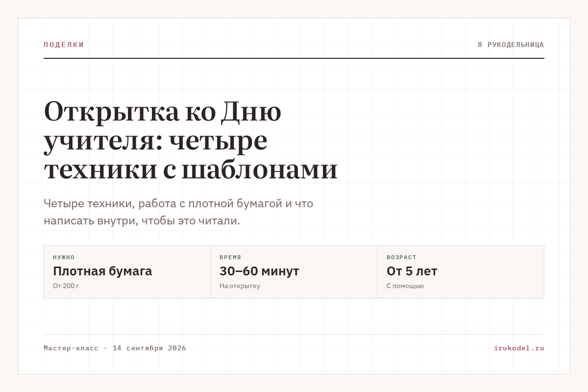Select the ВОЗРАСТ label
The image size is (588, 392).
click(401, 257)
